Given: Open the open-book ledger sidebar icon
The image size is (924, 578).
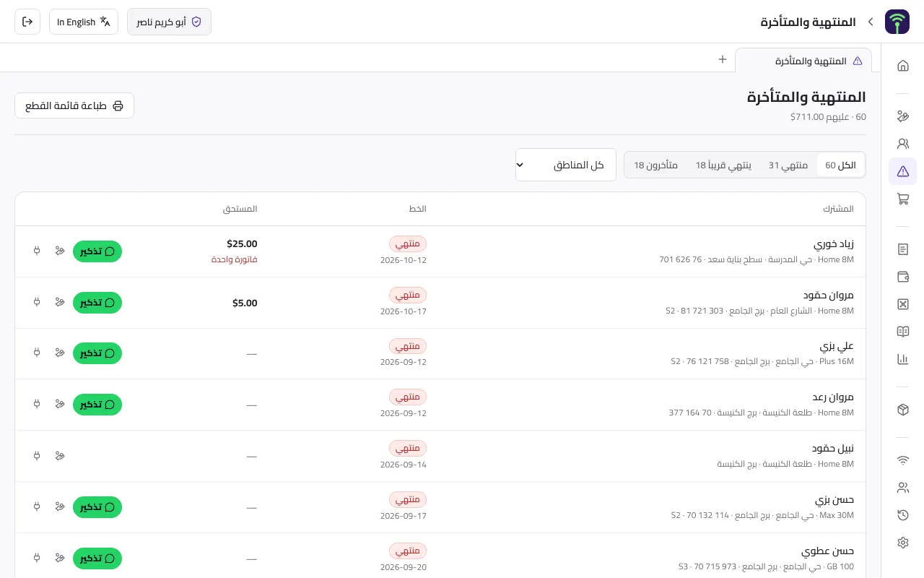Looking at the screenshot, I should tap(902, 332).
